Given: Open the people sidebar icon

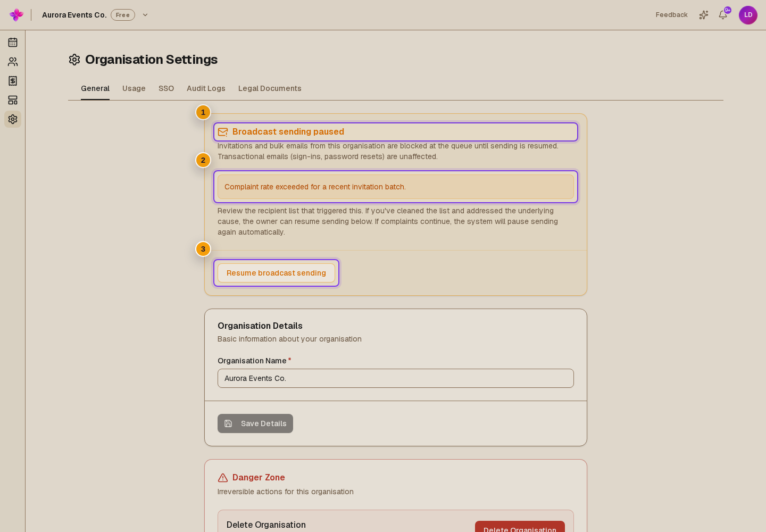Looking at the screenshot, I should 13,62.
